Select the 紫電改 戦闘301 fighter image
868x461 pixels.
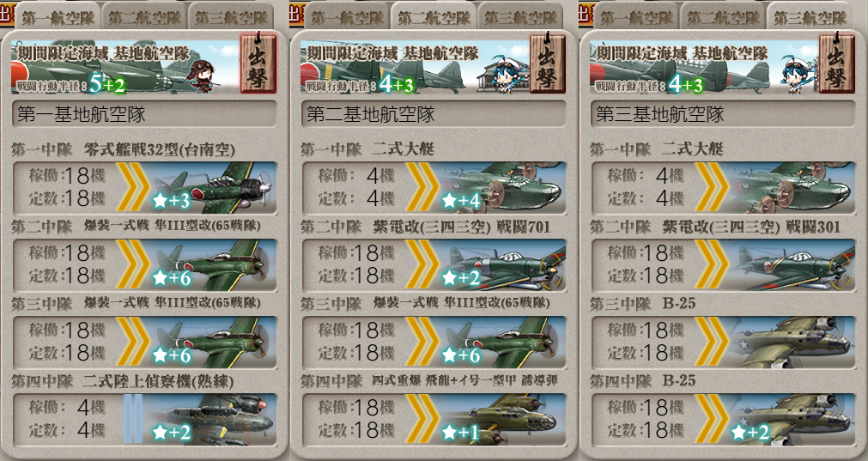tap(792, 264)
